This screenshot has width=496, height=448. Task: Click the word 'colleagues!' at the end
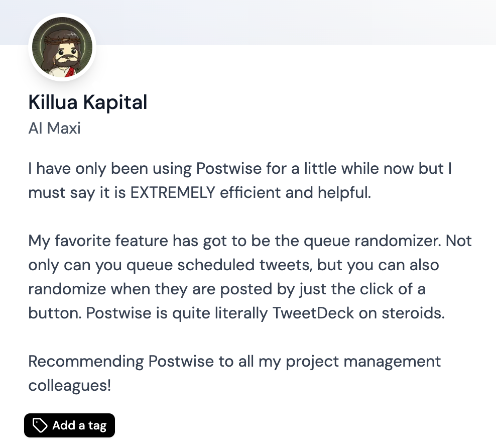70,385
